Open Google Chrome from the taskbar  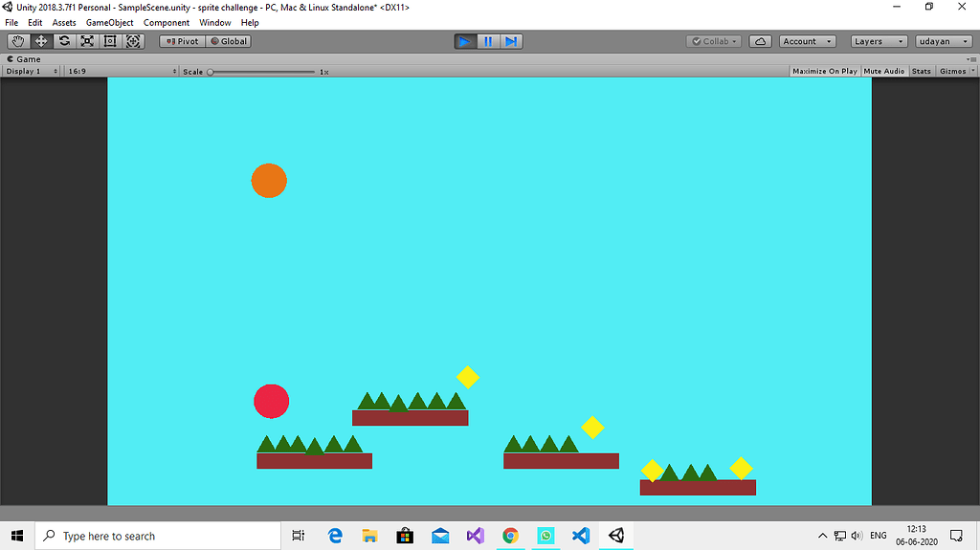point(510,536)
